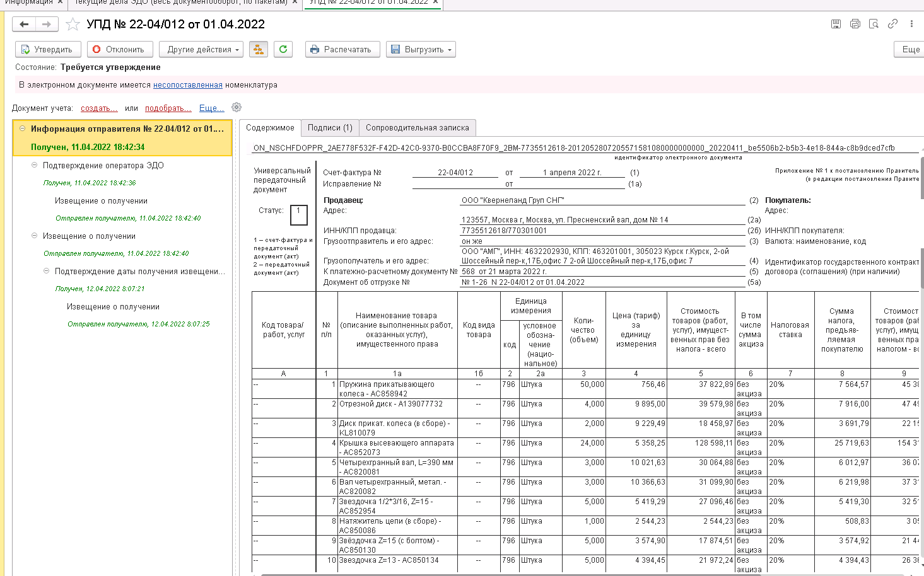Click the save diskette icon top right

pos(836,24)
